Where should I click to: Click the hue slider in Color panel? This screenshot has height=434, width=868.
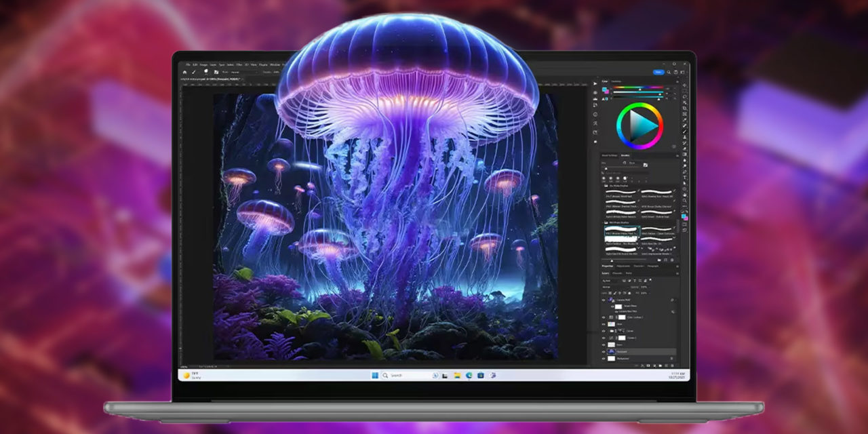(x=639, y=87)
